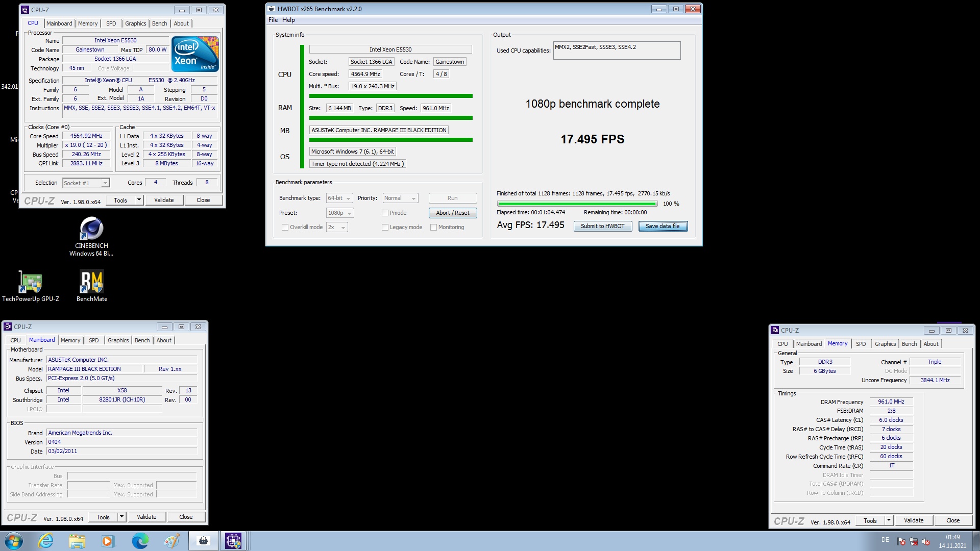Open the Preset 1080p dropdown
Screen dimensions: 980x551
coord(340,213)
